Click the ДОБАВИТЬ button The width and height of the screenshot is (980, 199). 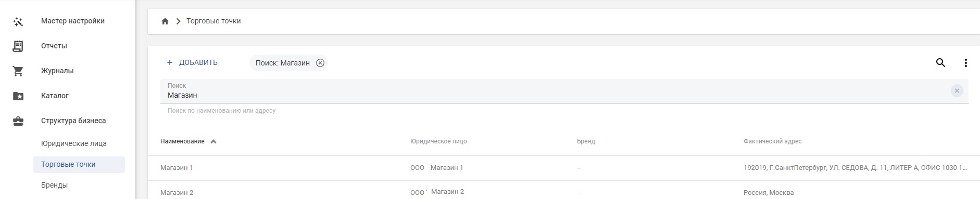pyautogui.click(x=192, y=62)
